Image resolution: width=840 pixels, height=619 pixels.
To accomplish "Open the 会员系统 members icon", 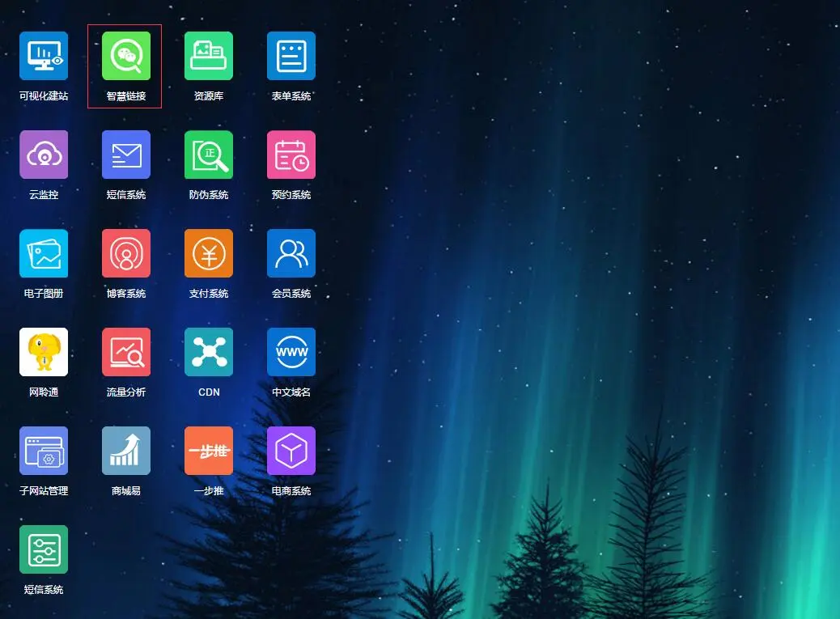I will point(291,254).
